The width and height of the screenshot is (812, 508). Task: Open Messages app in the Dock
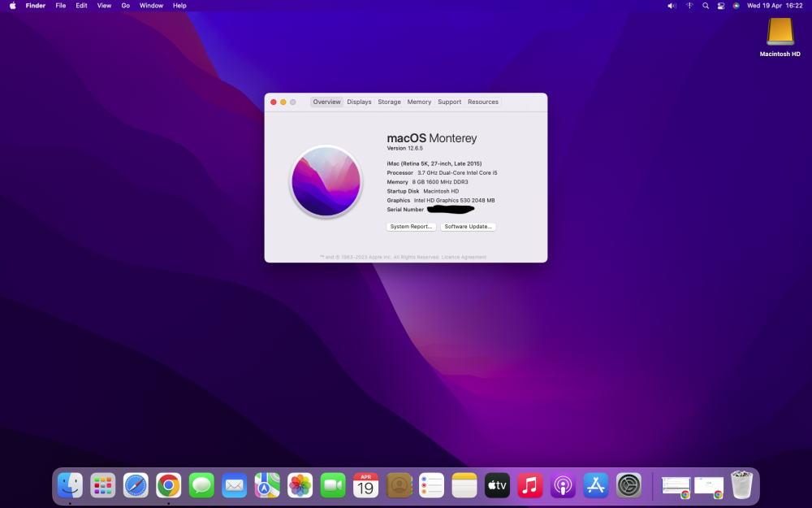pyautogui.click(x=201, y=486)
